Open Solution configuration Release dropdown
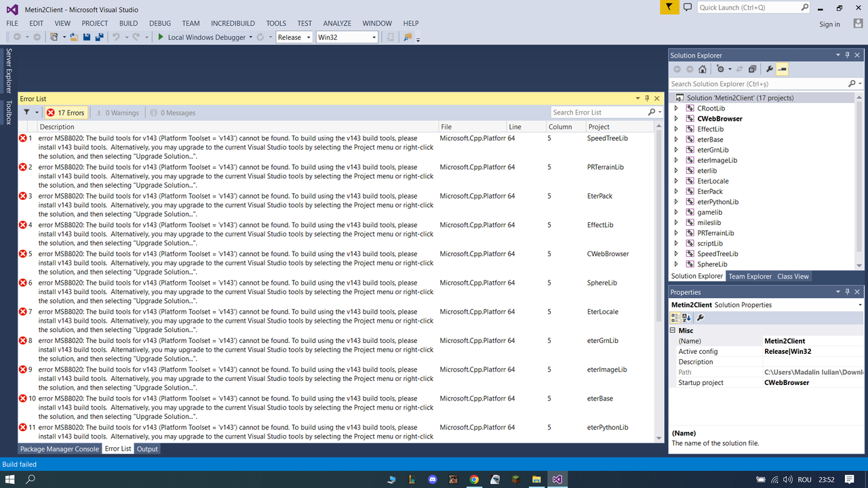 [294, 37]
